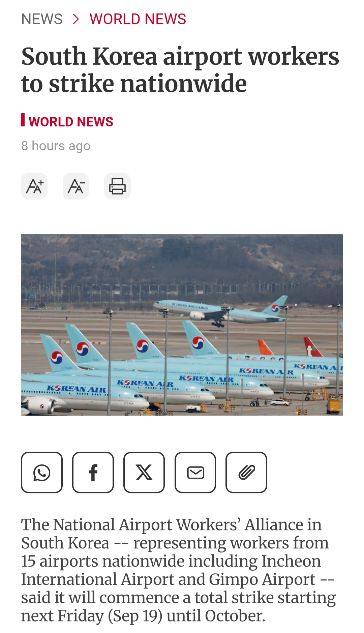The width and height of the screenshot is (364, 633).
Task: Increase the article font size
Action: click(x=34, y=186)
